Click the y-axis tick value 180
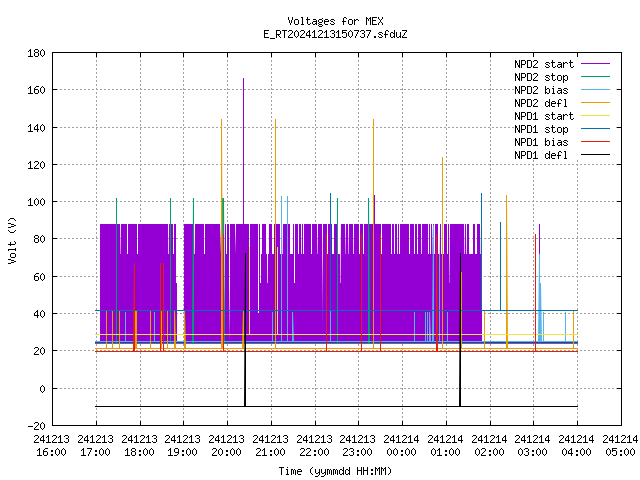The image size is (640, 480). 36,53
